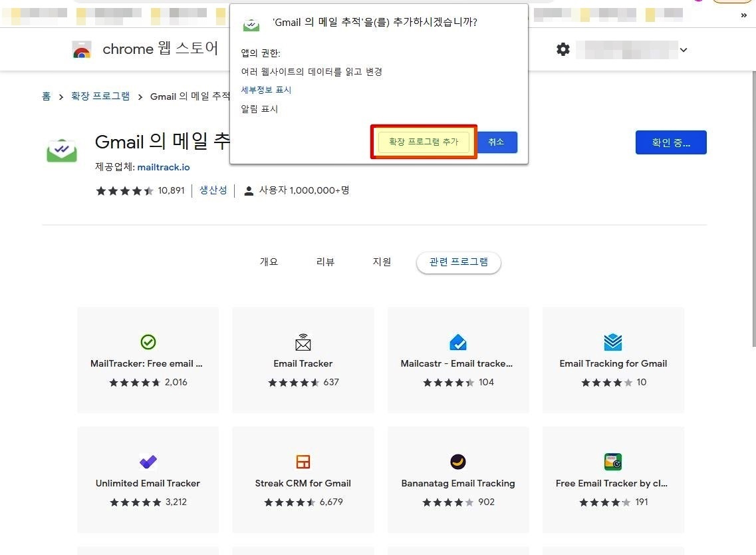Click the page vertical scrollbar
The height and width of the screenshot is (555, 756).
pyautogui.click(x=753, y=208)
